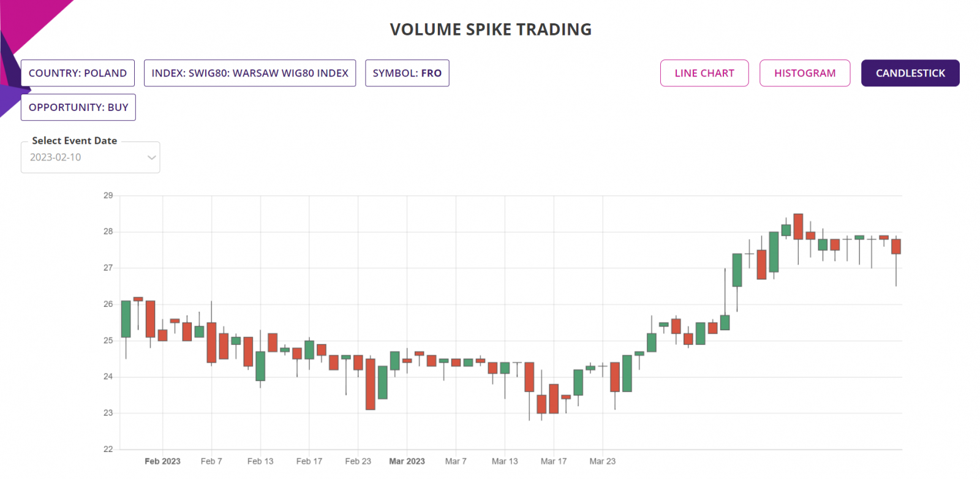Image resolution: width=980 pixels, height=479 pixels.
Task: Click the Feb 2023 x-axis label
Action: [162, 461]
